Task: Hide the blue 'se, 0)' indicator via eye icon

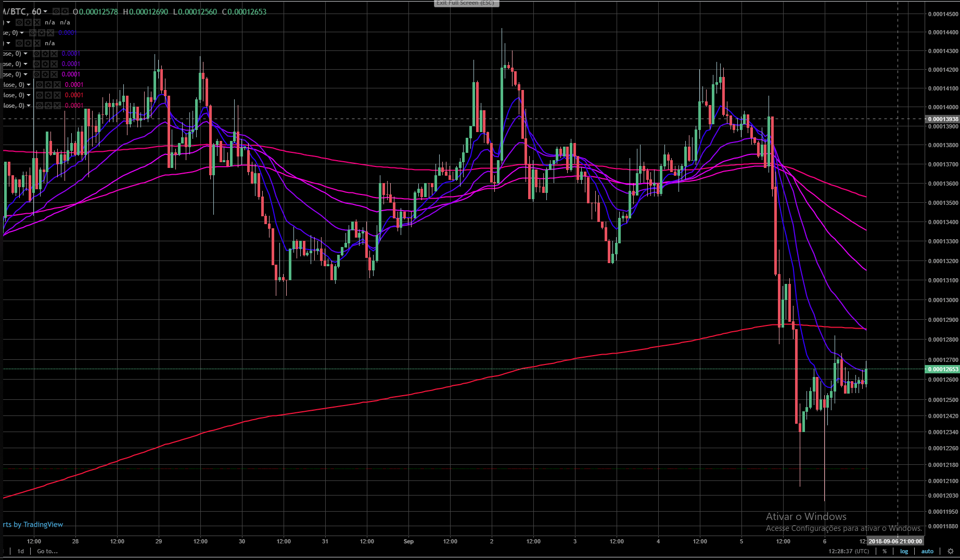Action: coord(33,33)
